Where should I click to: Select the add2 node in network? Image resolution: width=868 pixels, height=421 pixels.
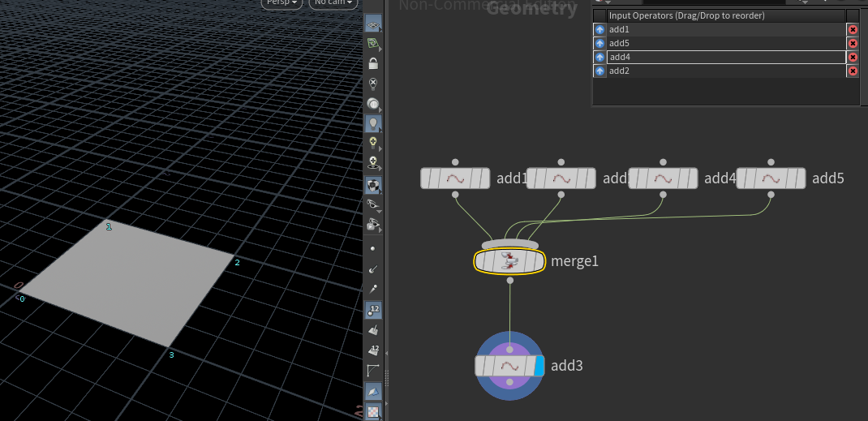(x=561, y=178)
